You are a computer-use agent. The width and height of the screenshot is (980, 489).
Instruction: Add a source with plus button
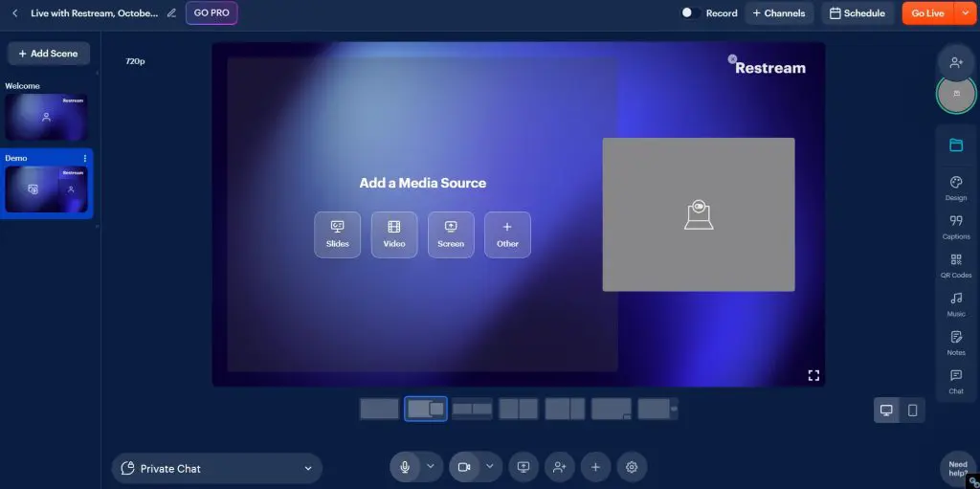pos(595,467)
